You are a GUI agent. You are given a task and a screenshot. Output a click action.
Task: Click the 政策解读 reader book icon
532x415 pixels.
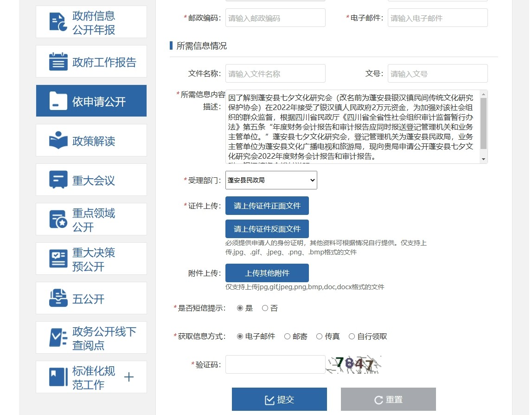point(58,141)
